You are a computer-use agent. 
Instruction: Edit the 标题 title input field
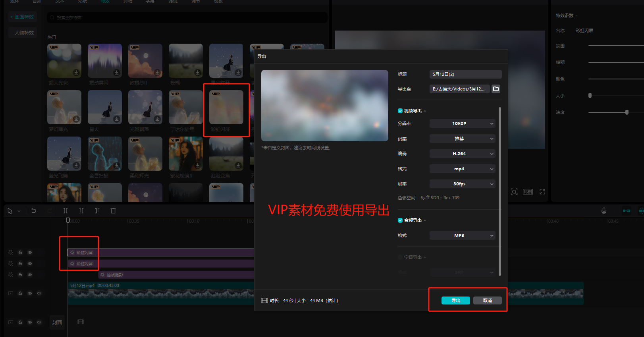465,74
